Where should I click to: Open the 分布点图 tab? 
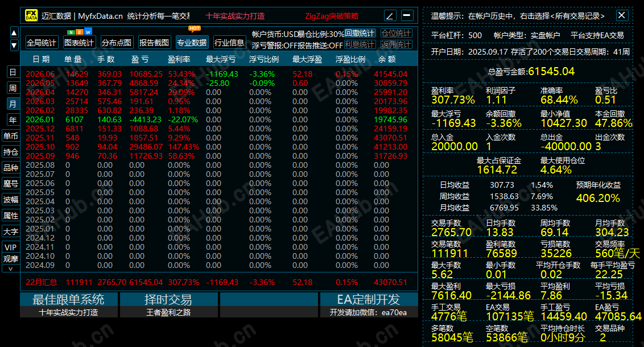tap(117, 43)
